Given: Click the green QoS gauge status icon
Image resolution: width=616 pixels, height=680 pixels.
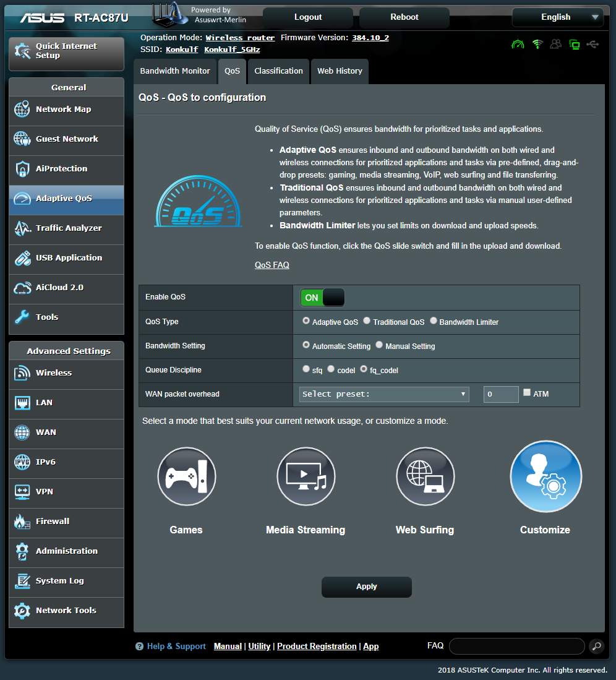Looking at the screenshot, I should tap(518, 44).
